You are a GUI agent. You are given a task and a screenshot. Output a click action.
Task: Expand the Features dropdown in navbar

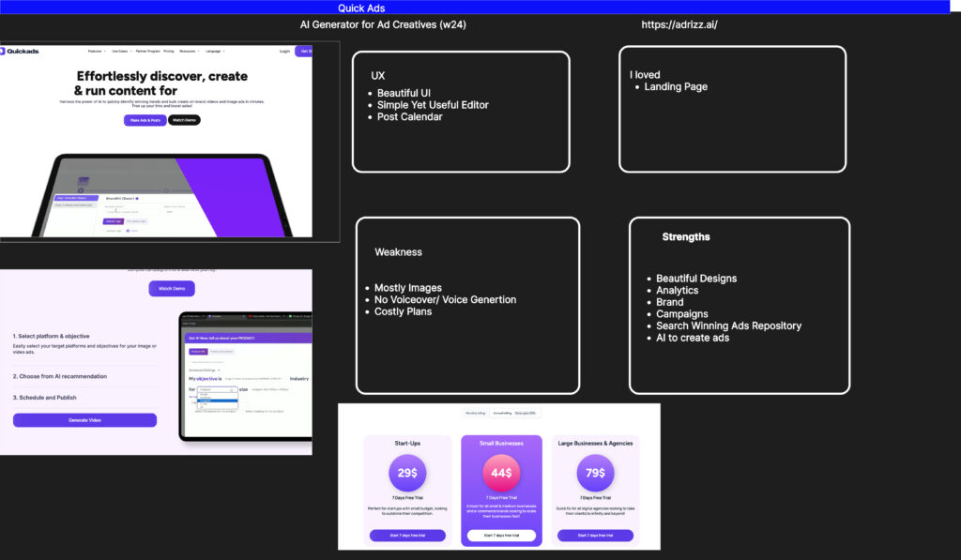coord(97,51)
